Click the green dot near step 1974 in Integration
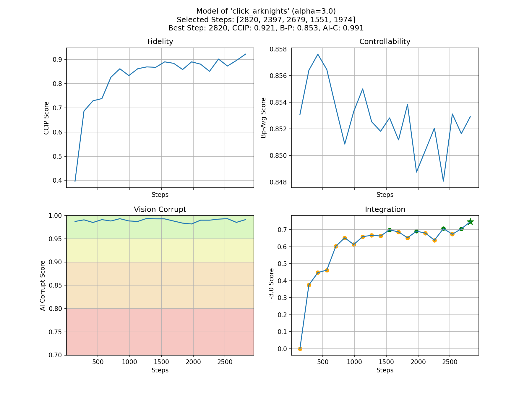 click(x=416, y=231)
